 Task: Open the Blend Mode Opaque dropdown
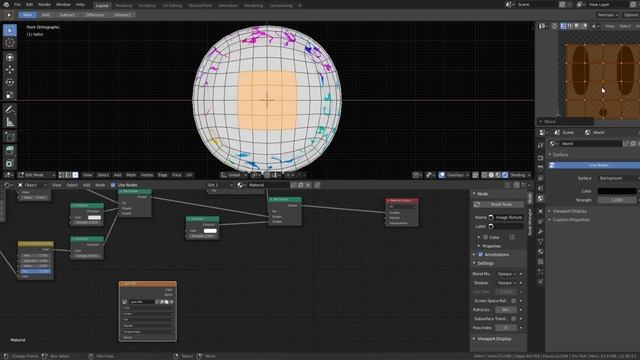coord(506,274)
